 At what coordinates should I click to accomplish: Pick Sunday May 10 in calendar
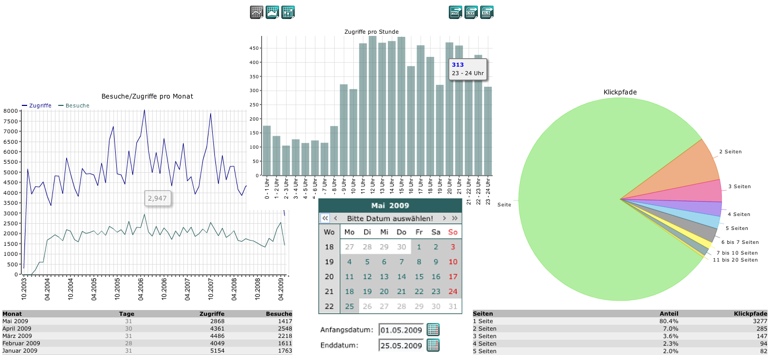tap(453, 262)
